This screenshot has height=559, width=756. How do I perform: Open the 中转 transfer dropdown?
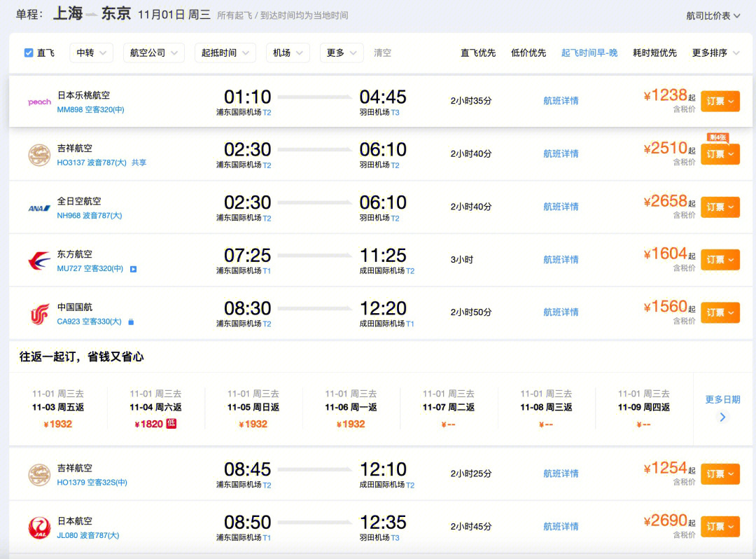[x=91, y=53]
